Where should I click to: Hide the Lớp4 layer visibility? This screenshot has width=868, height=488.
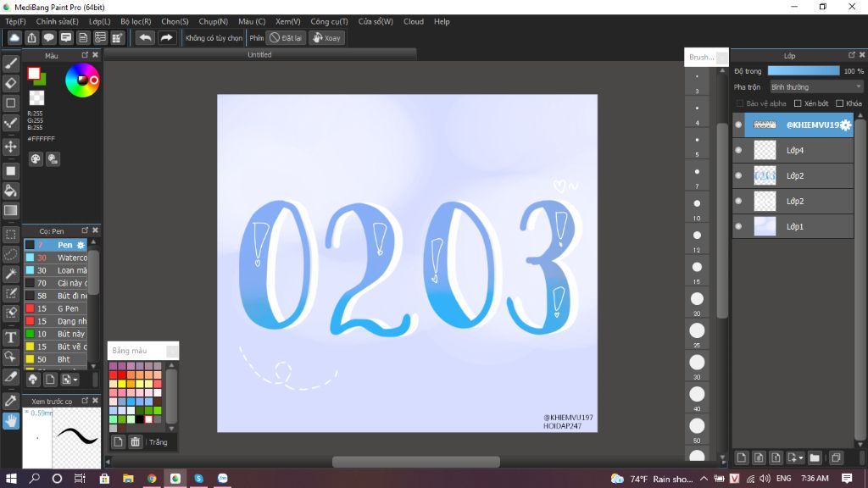tap(738, 150)
